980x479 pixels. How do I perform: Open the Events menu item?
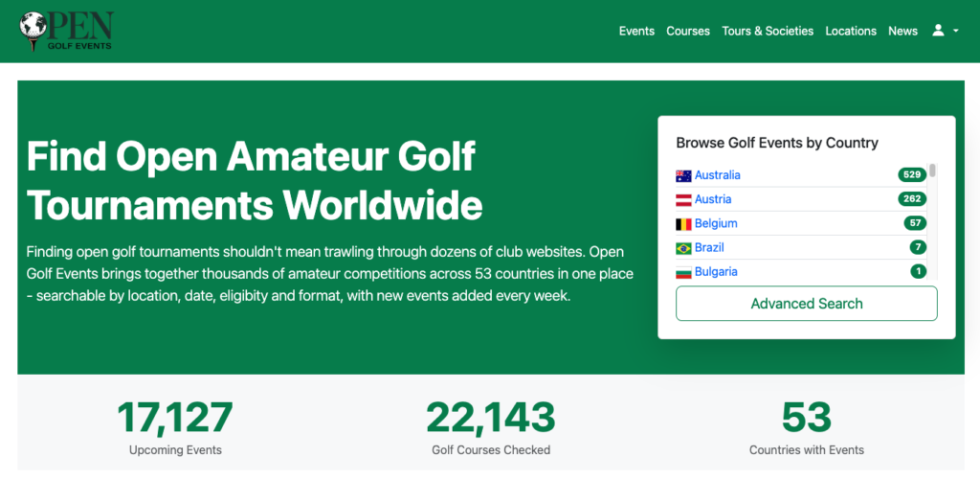[636, 32]
